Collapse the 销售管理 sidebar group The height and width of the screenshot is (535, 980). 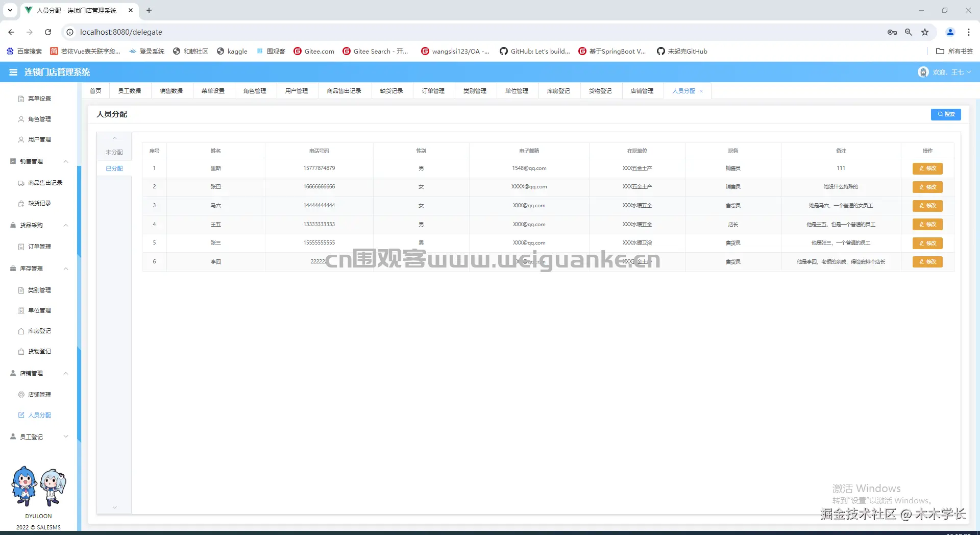point(66,161)
